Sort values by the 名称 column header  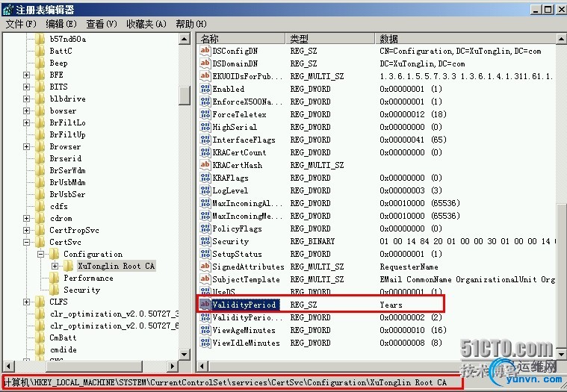(x=241, y=38)
